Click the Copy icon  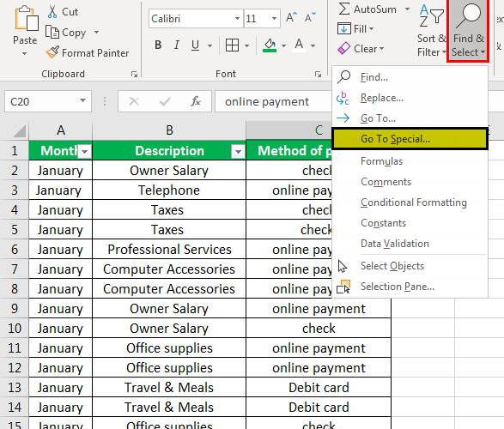(52, 32)
